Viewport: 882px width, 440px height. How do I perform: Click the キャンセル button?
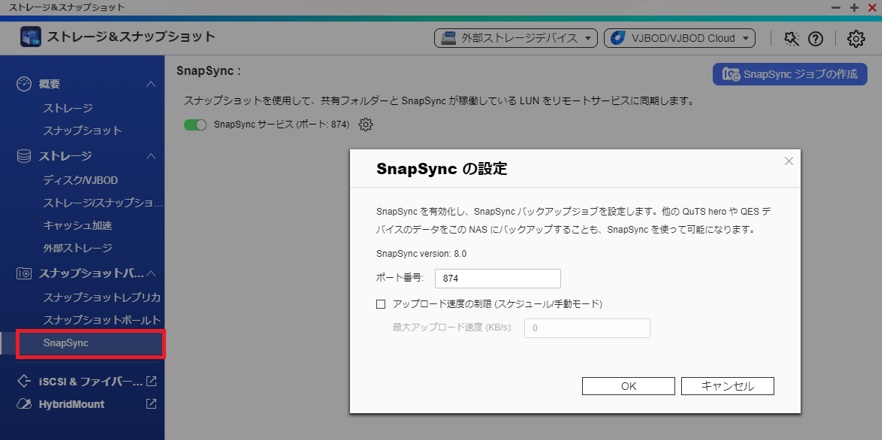[x=727, y=386]
